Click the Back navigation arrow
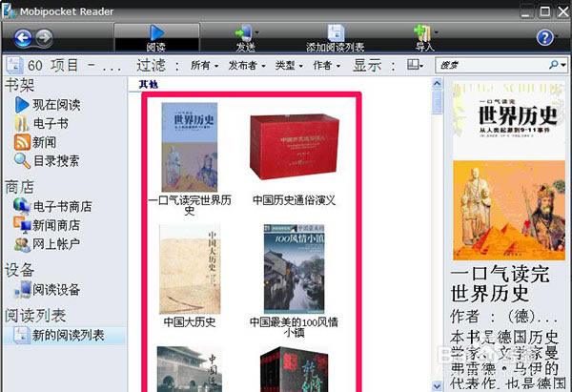The height and width of the screenshot is (392, 572). pos(23,38)
